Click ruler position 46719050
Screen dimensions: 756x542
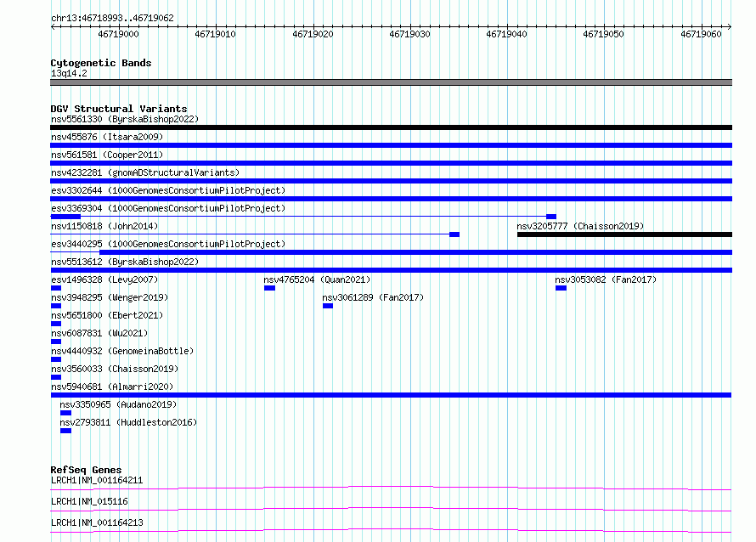point(603,34)
